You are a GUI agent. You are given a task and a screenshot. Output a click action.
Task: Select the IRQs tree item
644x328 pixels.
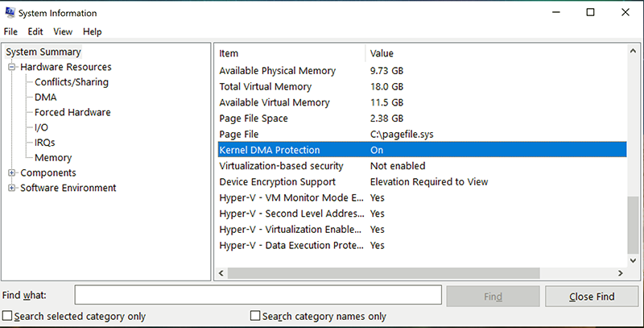(45, 143)
